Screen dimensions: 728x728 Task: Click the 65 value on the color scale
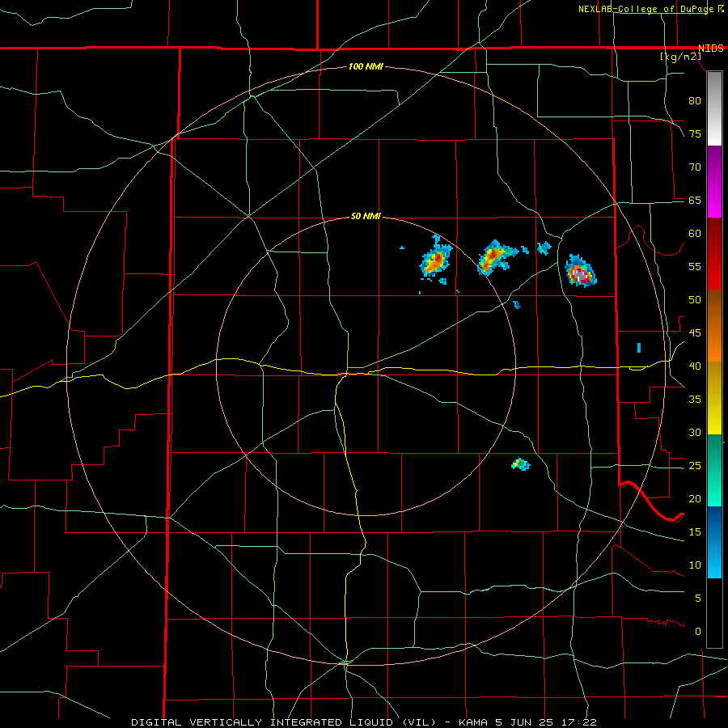pos(695,201)
